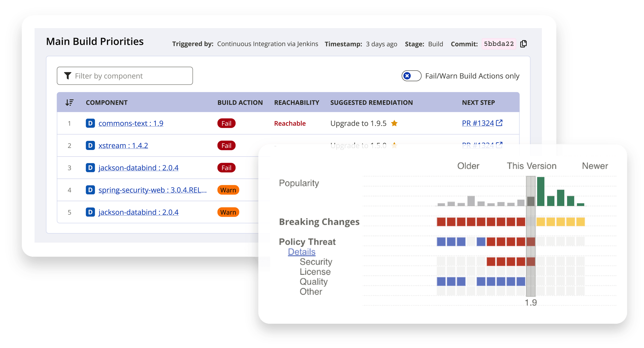
Task: Focus the Filter by component field
Action: click(x=125, y=76)
